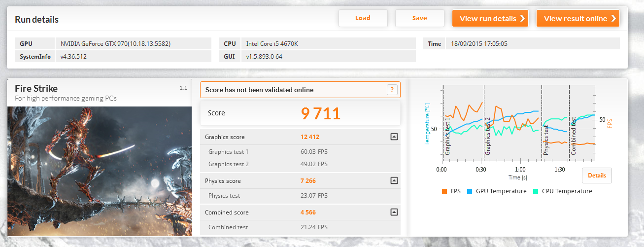644x247 pixels.
Task: Click the Combined score value 4 566
Action: tap(308, 212)
